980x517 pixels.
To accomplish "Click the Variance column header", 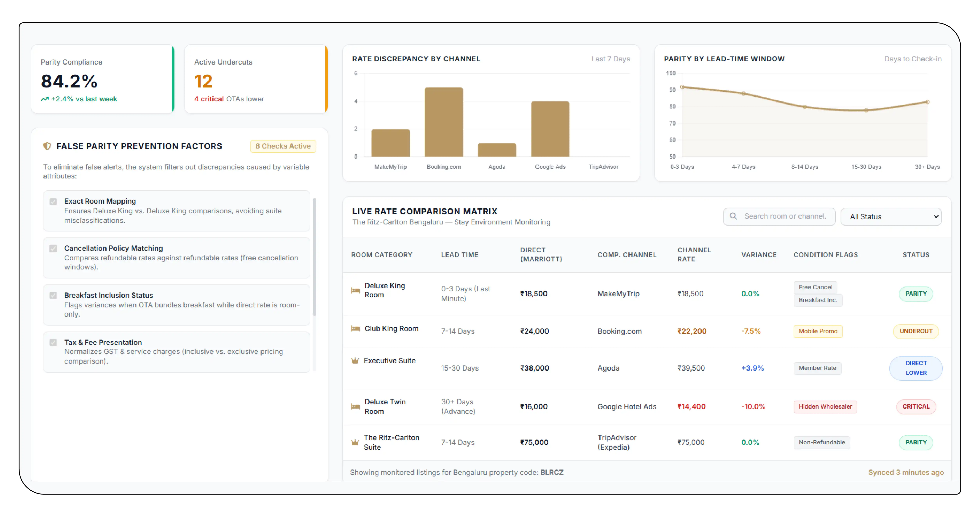I will tap(759, 255).
